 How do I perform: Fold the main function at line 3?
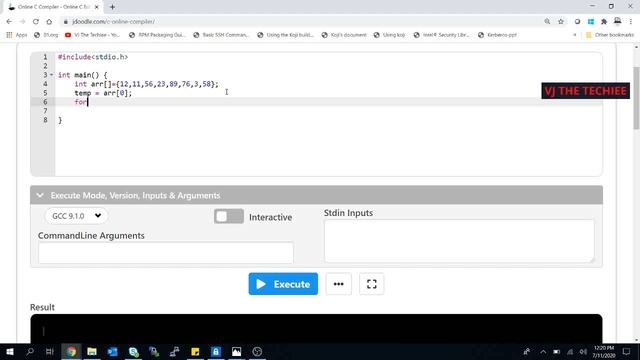(51, 75)
